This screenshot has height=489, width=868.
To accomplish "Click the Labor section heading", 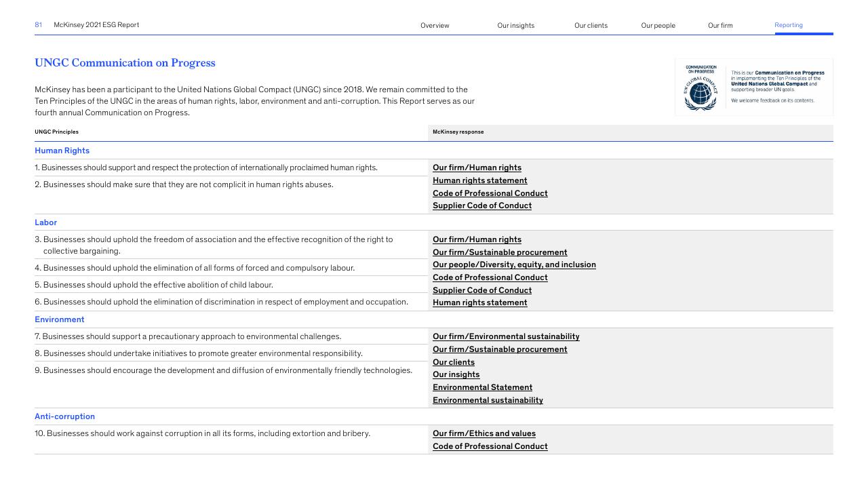I will [45, 222].
